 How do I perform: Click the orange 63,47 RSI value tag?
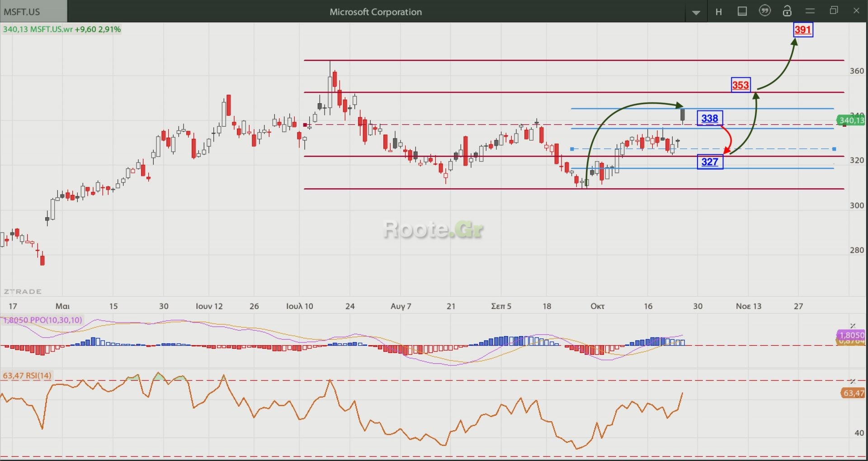pyautogui.click(x=853, y=393)
